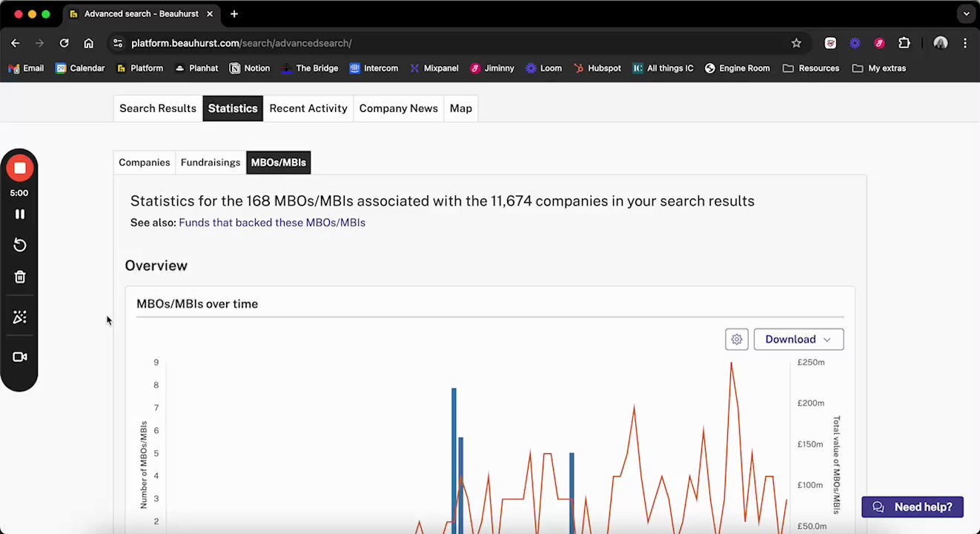
Task: Open the Loom bookmark
Action: tap(543, 68)
